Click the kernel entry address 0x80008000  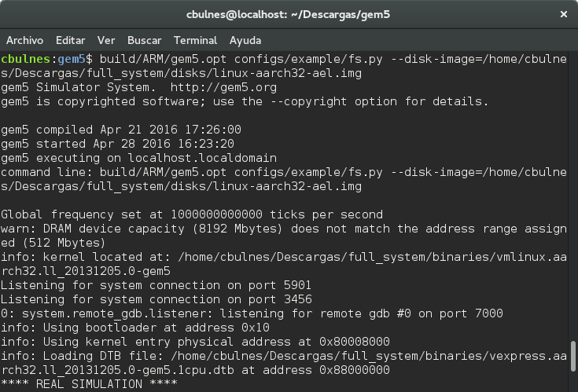point(354,342)
